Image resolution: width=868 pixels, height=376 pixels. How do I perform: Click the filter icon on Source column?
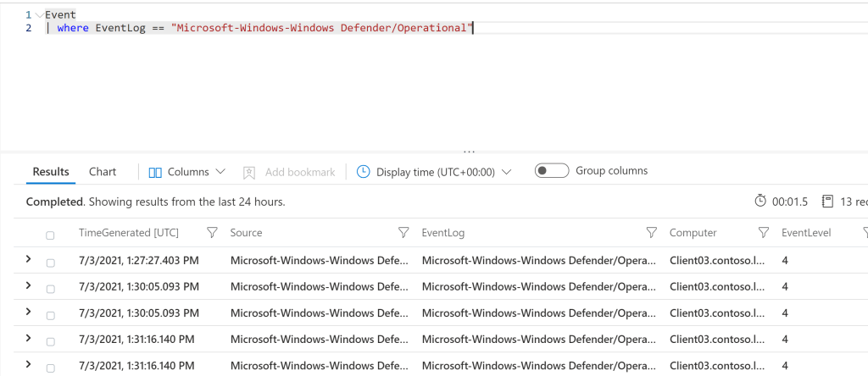[404, 233]
